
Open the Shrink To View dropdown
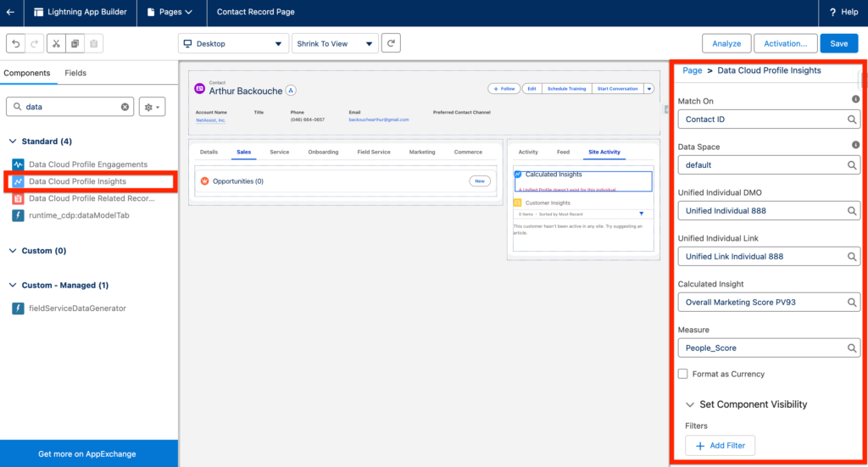(x=335, y=44)
